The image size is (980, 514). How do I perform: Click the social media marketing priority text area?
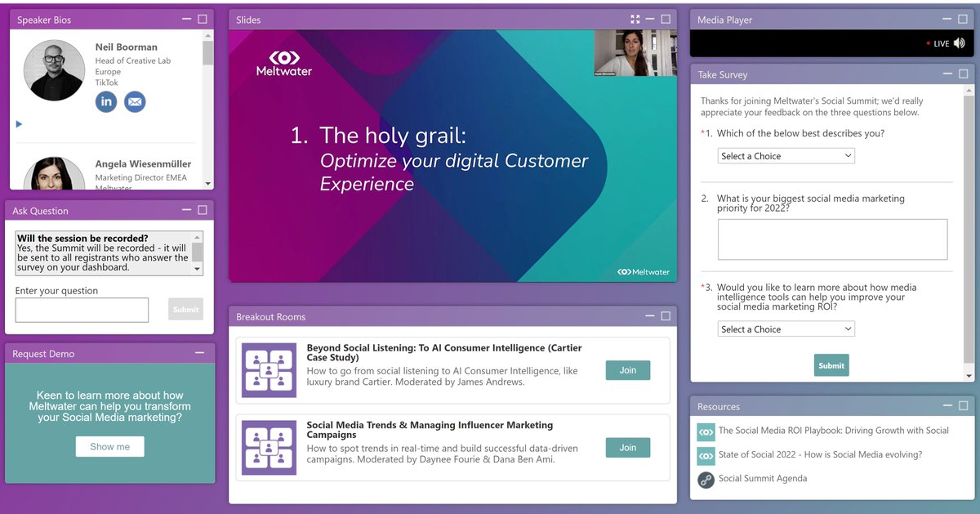point(832,239)
